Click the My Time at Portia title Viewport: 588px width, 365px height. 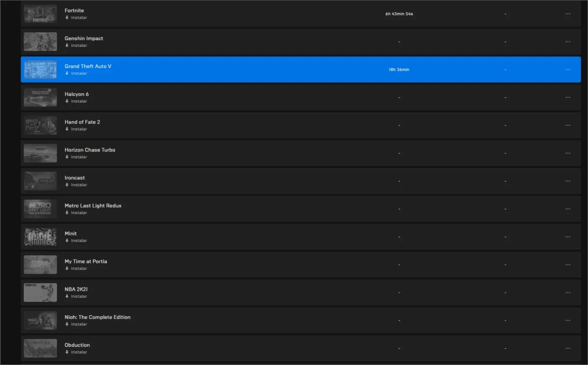tap(86, 261)
